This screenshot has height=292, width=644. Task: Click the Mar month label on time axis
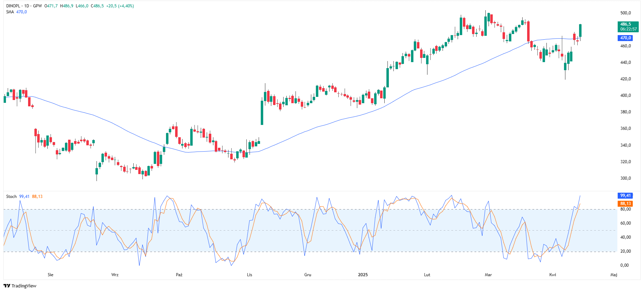point(488,275)
